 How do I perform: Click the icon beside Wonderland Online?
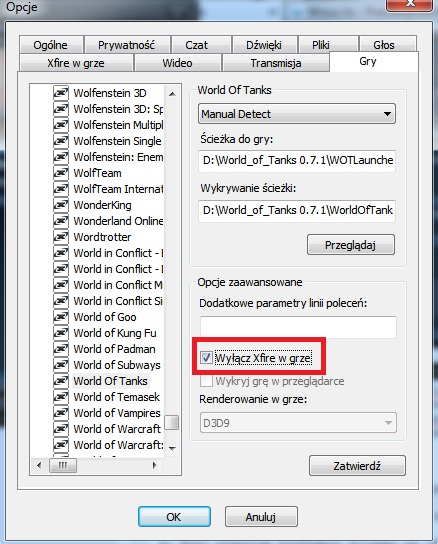pyautogui.click(x=61, y=221)
